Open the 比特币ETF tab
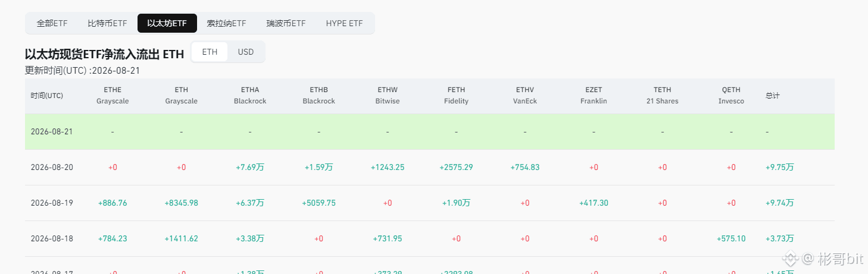The width and height of the screenshot is (868, 274). coord(107,23)
